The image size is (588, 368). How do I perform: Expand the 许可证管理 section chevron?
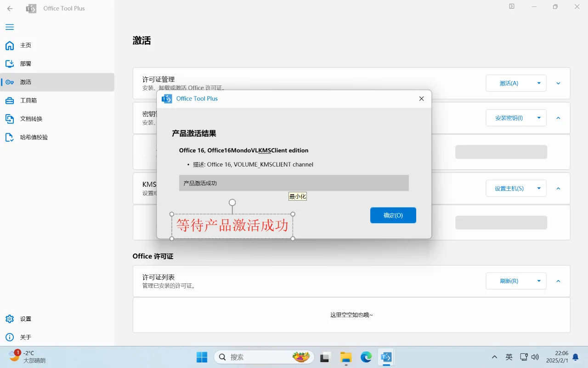[x=558, y=83]
